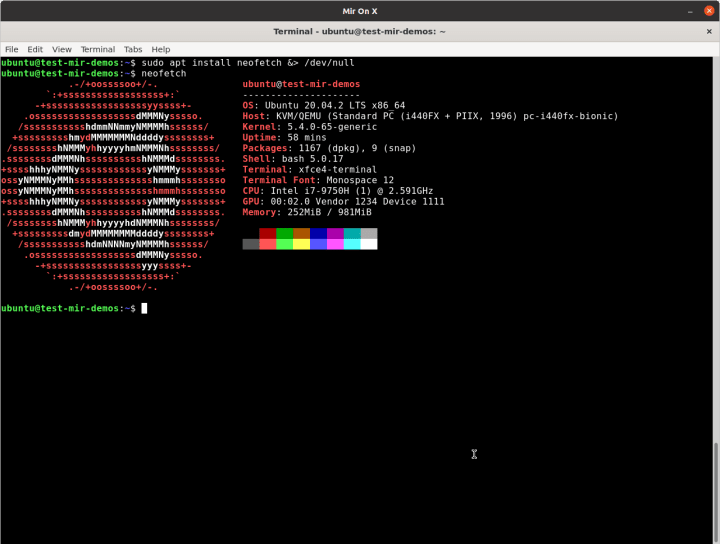
Task: Click the dark green color block
Action: [x=285, y=233]
